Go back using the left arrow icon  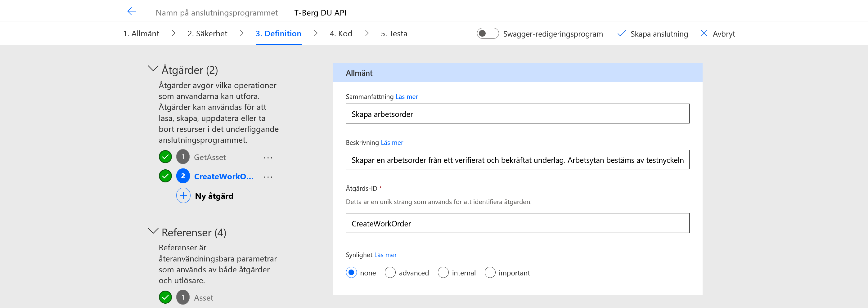[x=131, y=11]
